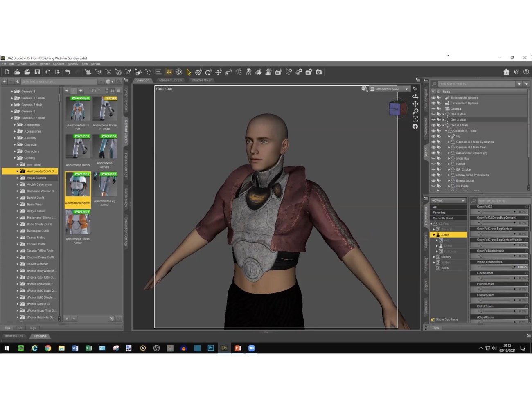Click the viewport view cube
Screen dimensions: 532x409
[397, 108]
